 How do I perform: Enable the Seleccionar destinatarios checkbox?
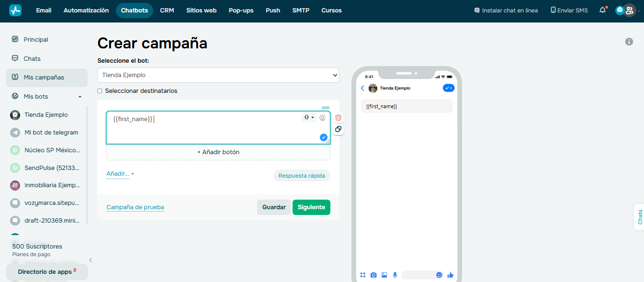pyautogui.click(x=100, y=90)
